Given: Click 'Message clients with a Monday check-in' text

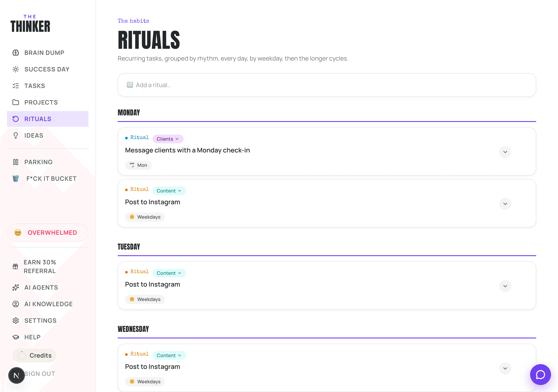Looking at the screenshot, I should [187, 150].
